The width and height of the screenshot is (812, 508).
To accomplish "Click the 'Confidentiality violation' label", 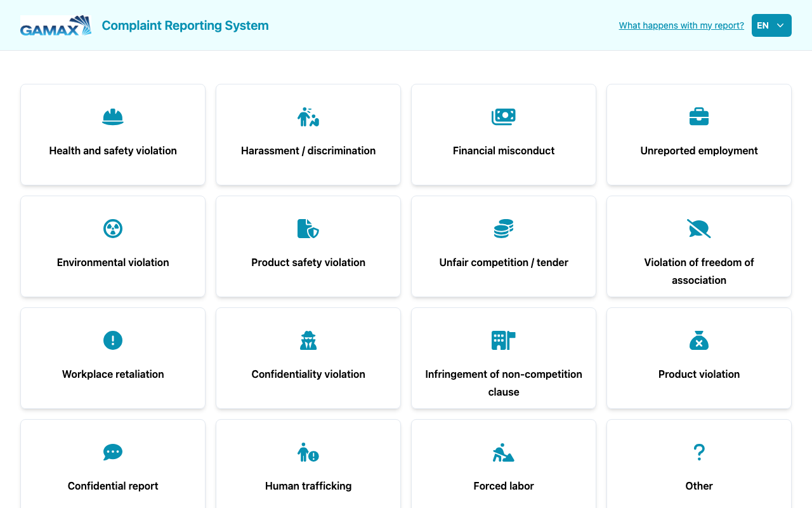I will point(308,374).
